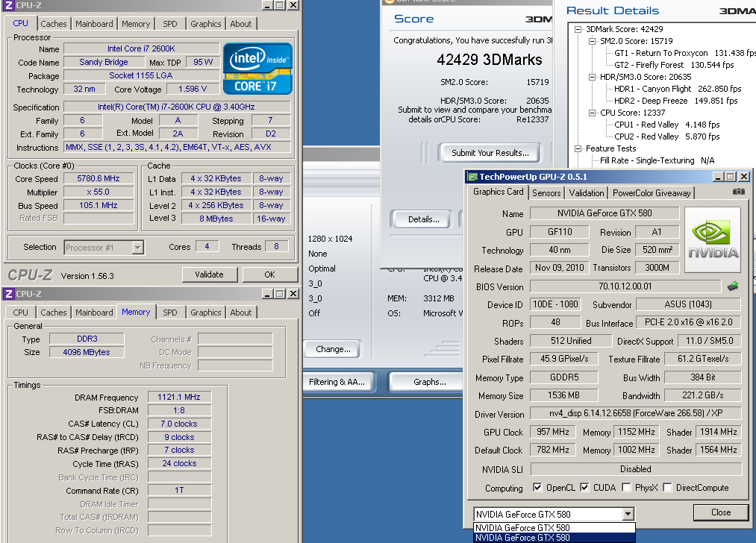Open the About tab in top CPU-Z
Screen dimensions: 756x543
240,24
